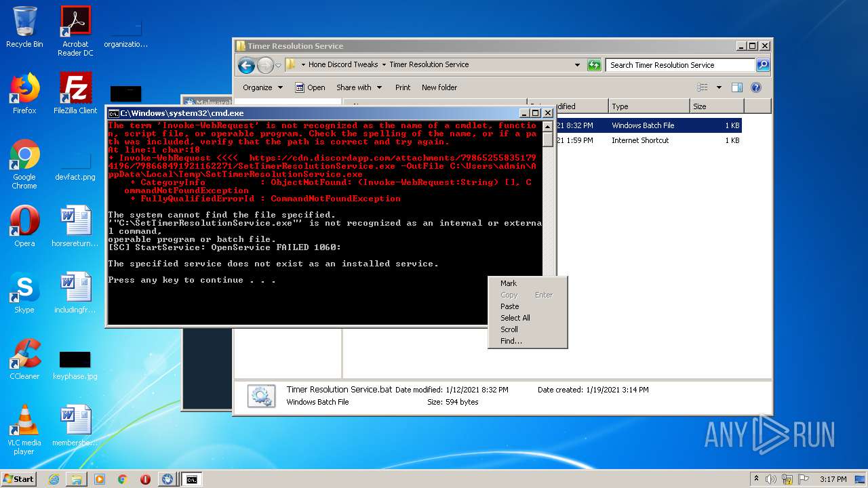Click the cmd.exe title bar icon

[114, 113]
